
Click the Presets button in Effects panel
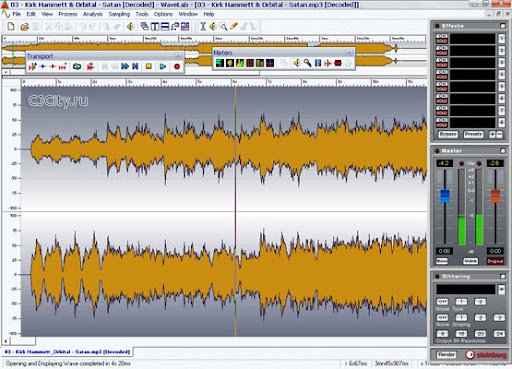pos(473,134)
